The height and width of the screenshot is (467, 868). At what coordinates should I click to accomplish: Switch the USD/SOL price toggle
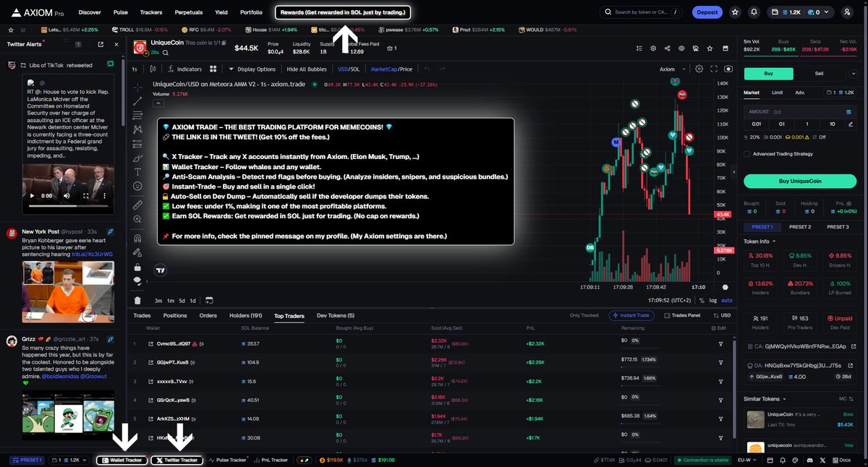coord(349,69)
